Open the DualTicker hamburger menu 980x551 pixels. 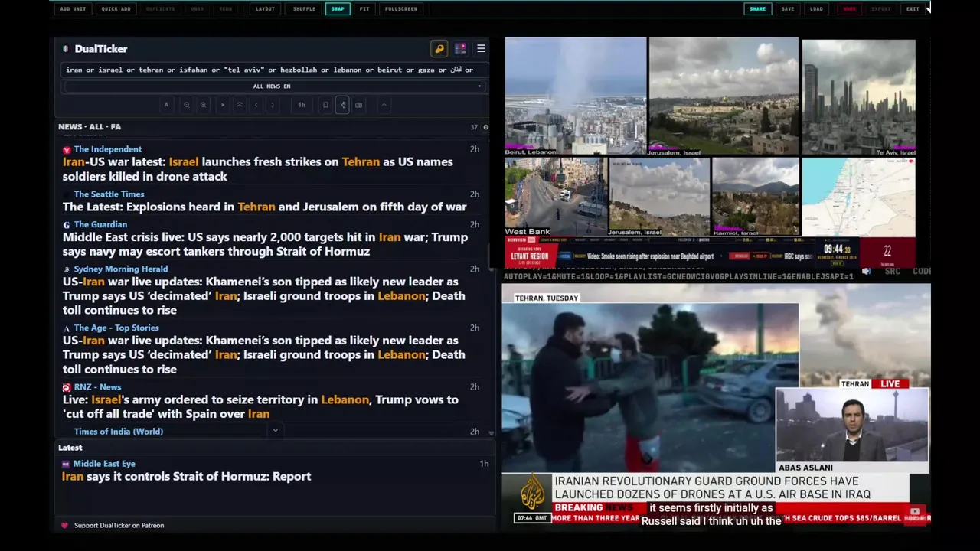pos(481,49)
